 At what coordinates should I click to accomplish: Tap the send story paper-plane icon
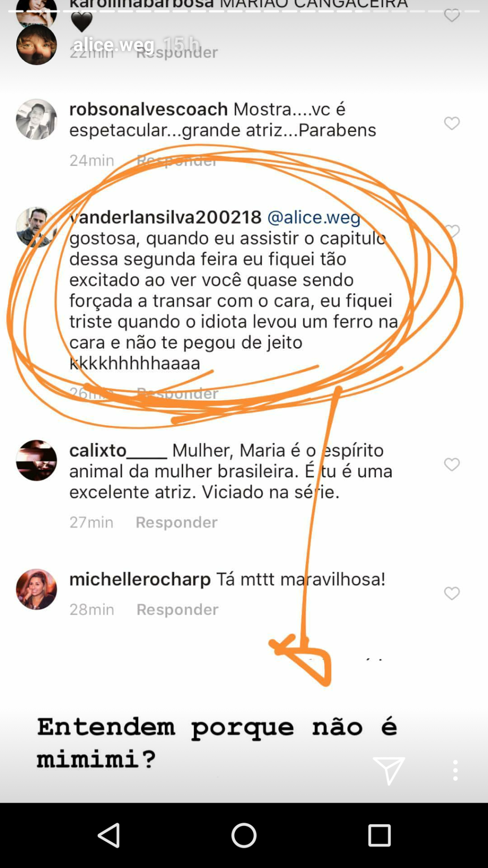point(389,770)
